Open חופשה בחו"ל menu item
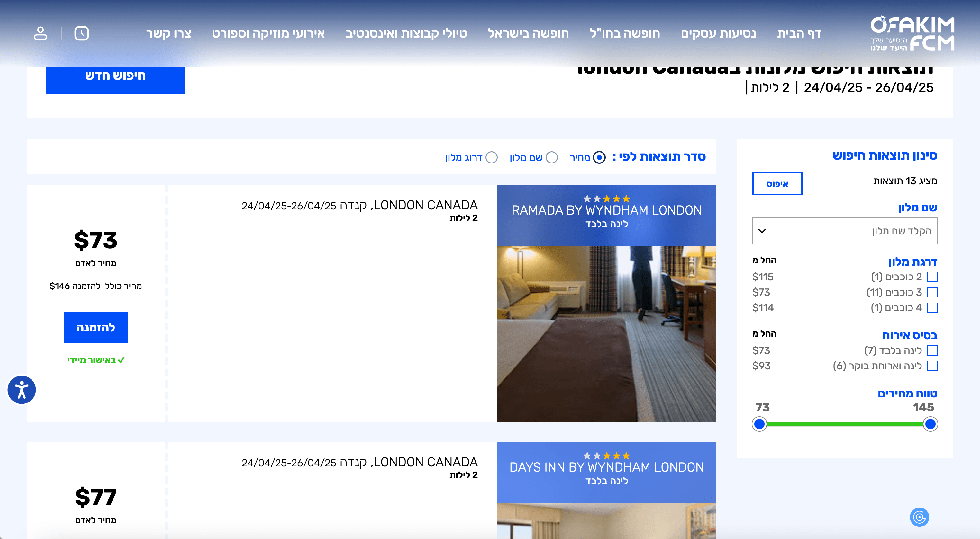Image resolution: width=980 pixels, height=539 pixels. pos(625,33)
